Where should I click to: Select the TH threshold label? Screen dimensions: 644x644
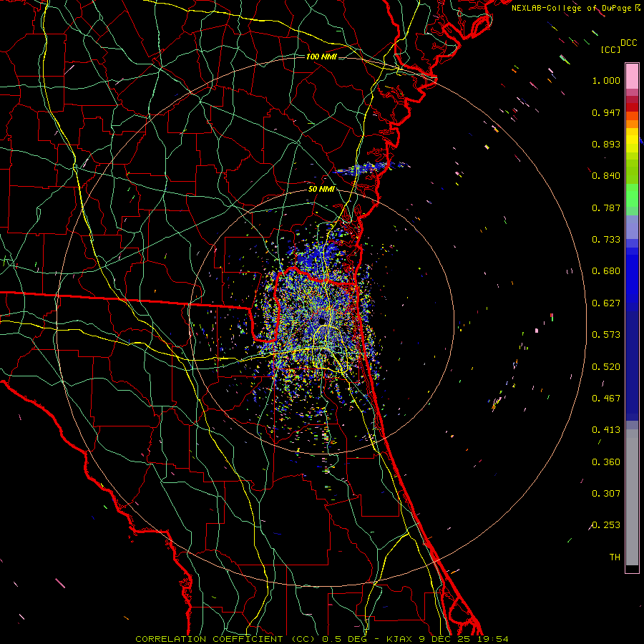coord(615,557)
